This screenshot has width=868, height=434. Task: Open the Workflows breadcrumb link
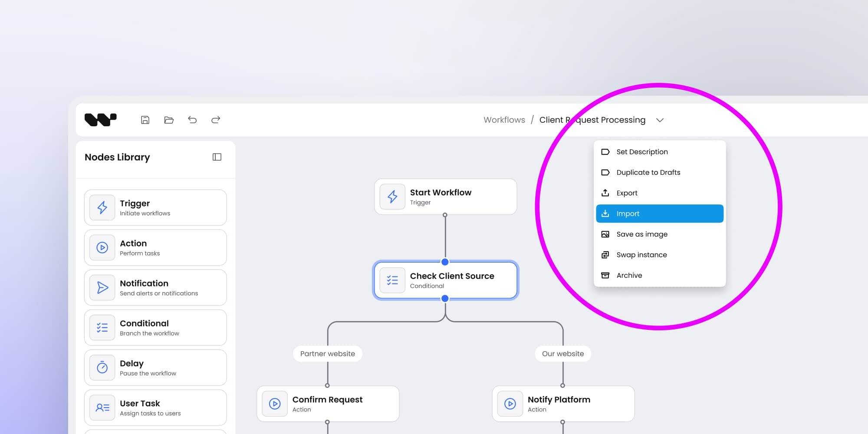point(504,120)
